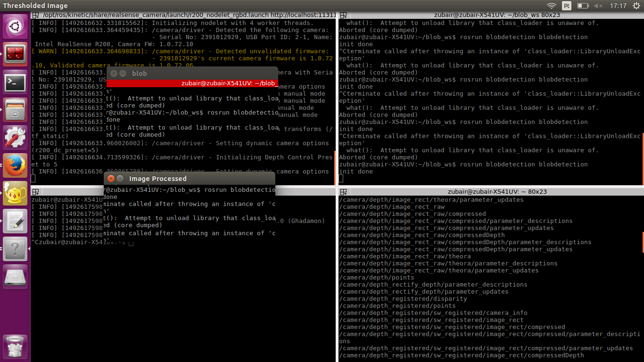
Task: Click group icon of ~ 80x23 pane
Action: tap(343, 192)
